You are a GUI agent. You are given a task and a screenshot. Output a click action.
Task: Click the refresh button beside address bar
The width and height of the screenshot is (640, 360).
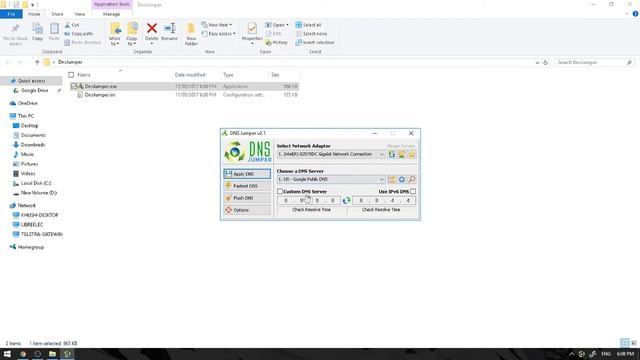545,62
